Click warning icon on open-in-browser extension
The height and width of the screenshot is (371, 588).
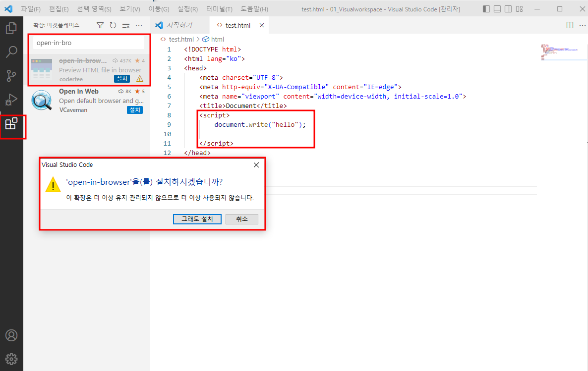coord(140,79)
